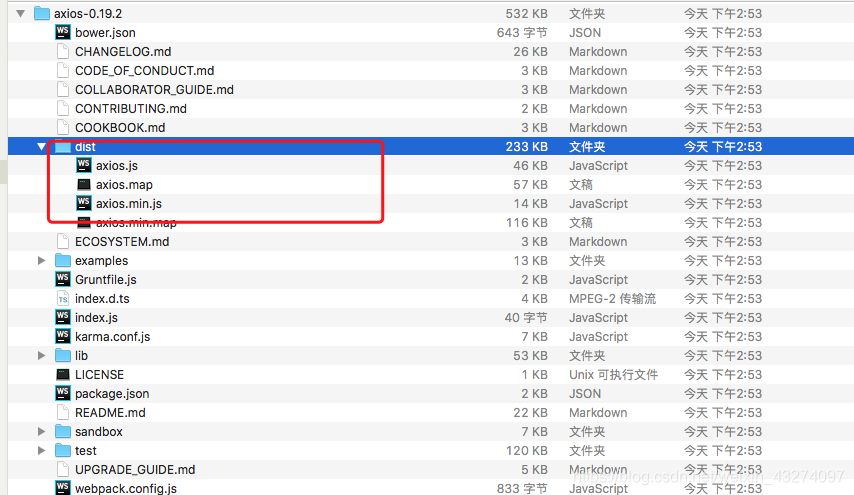Collapse the dist folder disclosure triangle

click(x=41, y=146)
